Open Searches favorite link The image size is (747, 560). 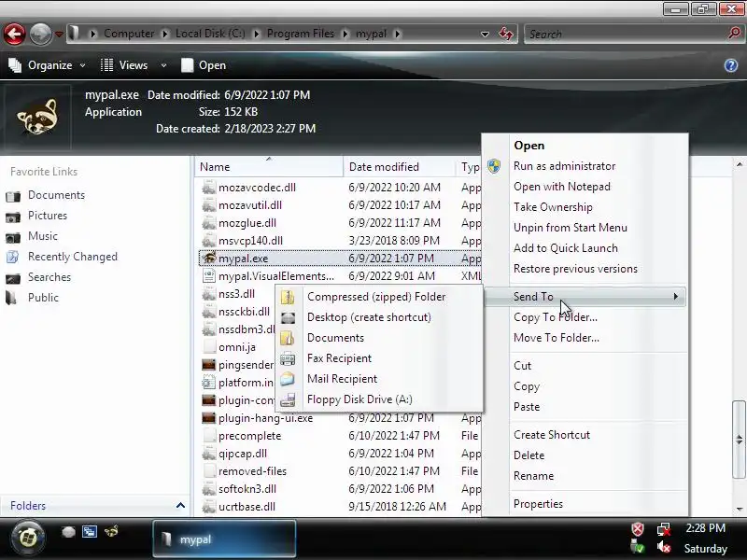pos(49,276)
